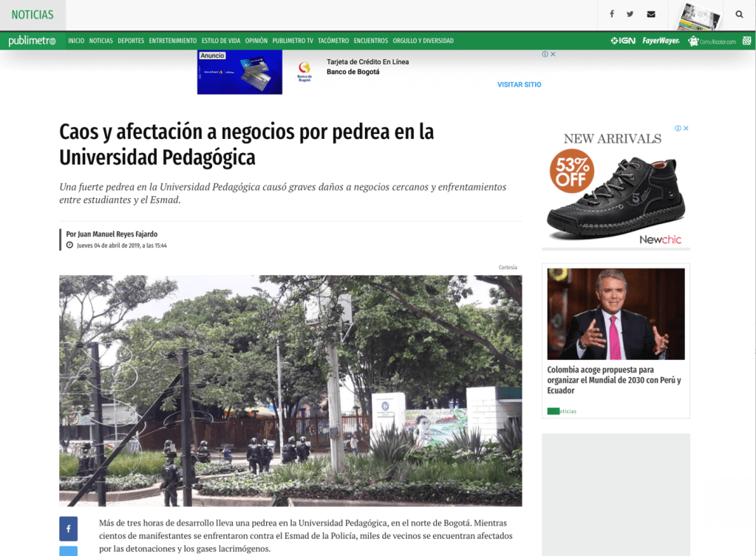Click the VISITAR SITIO ad link
This screenshot has height=556, width=756.
pyautogui.click(x=519, y=84)
